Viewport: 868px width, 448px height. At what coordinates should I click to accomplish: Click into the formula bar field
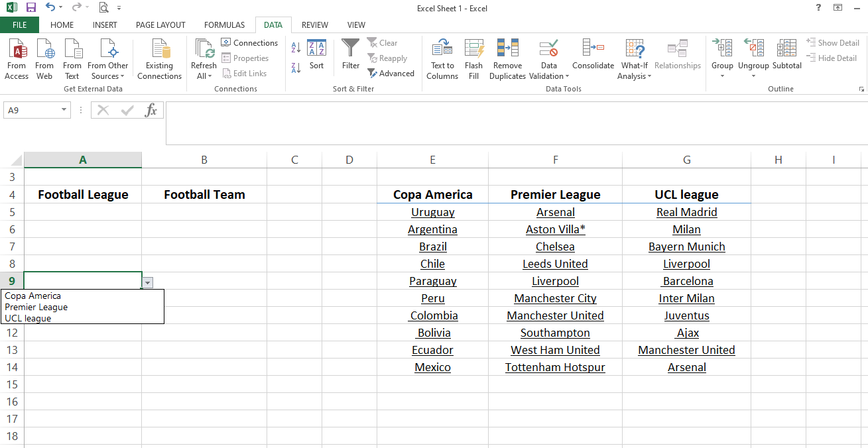511,111
